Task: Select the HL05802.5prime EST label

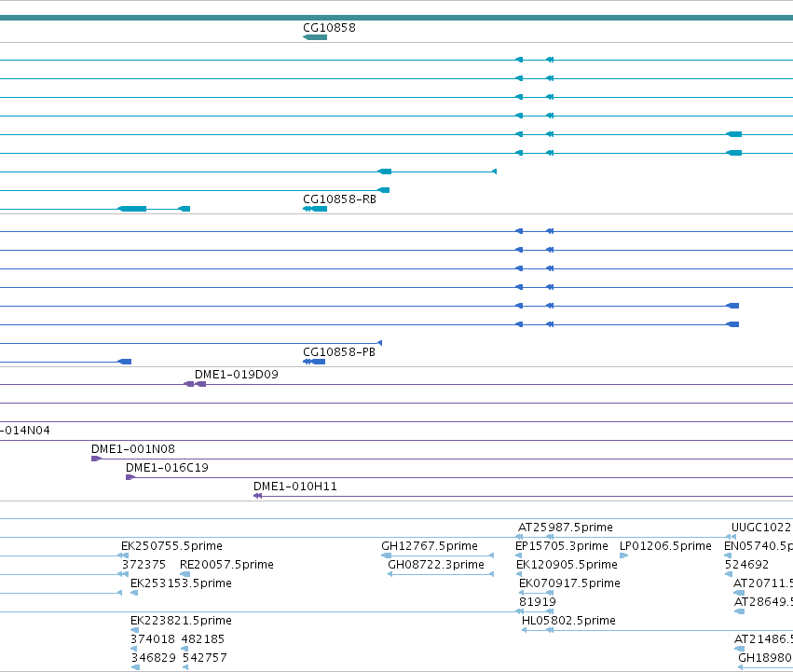Action: (569, 621)
